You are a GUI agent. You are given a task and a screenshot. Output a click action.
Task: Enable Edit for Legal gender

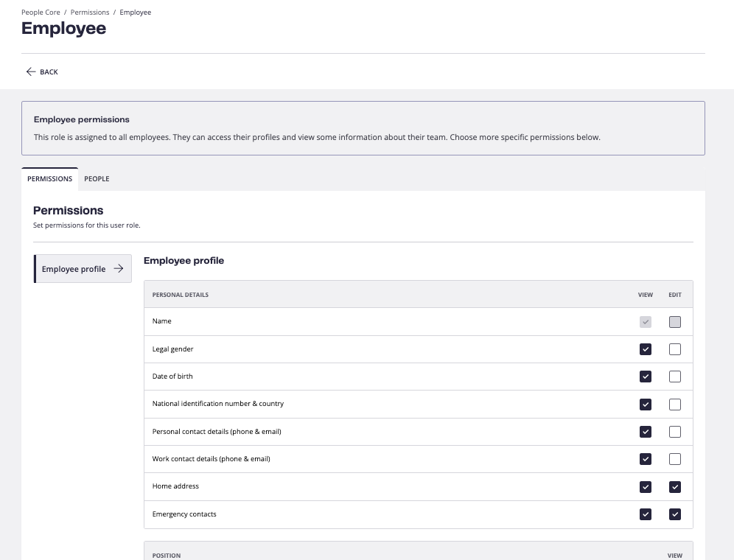675,349
